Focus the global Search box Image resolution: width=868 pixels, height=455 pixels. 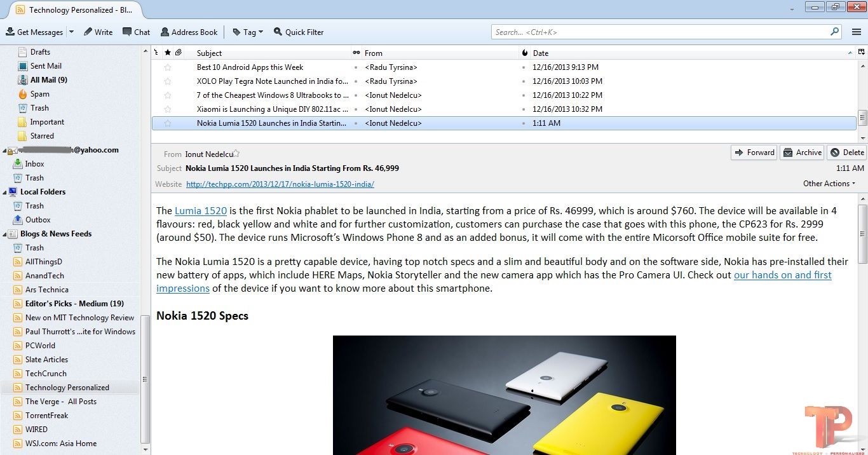click(667, 32)
